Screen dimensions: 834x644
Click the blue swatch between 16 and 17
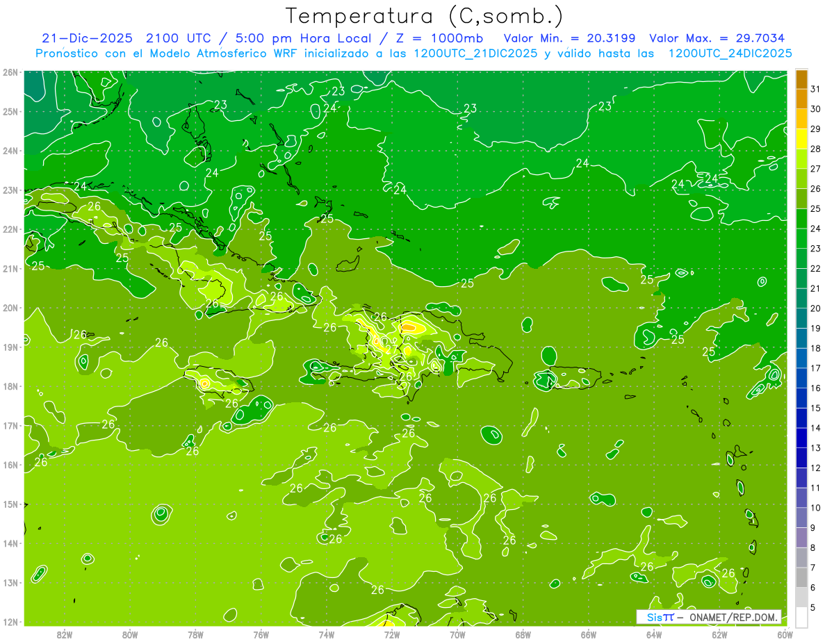tap(801, 378)
